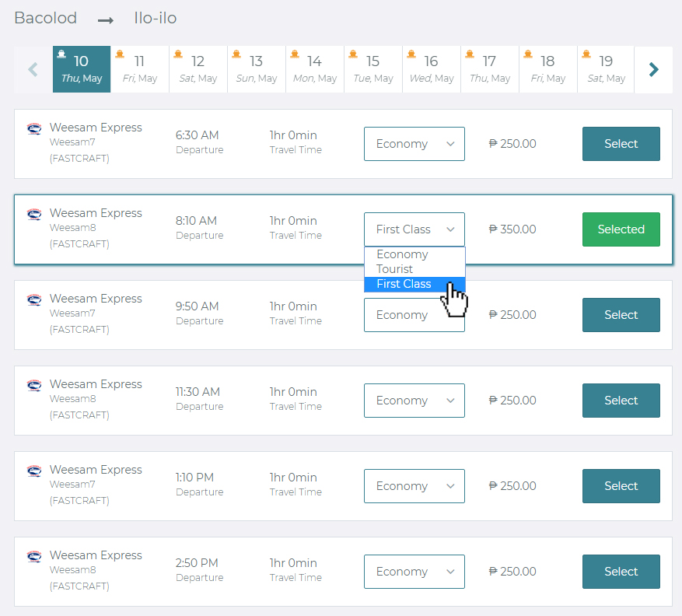Click the 2:50 PM departure time
Image resolution: width=682 pixels, height=616 pixels.
click(x=197, y=563)
